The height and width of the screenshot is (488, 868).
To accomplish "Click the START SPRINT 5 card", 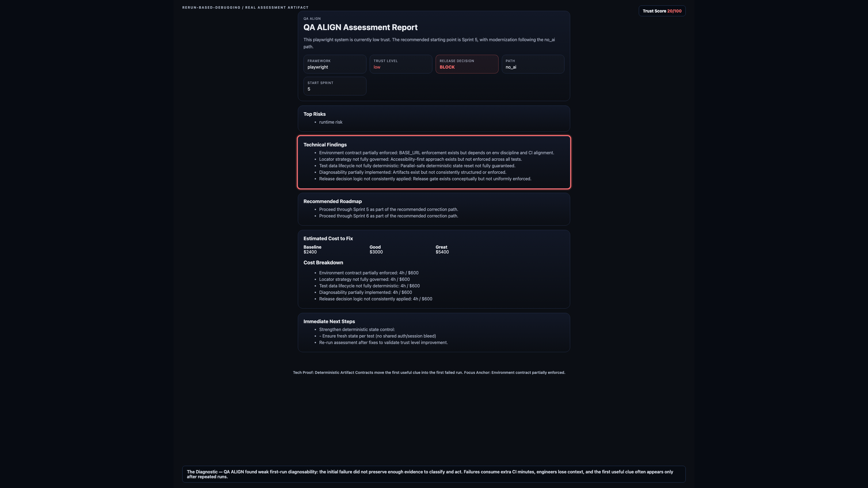I will [335, 86].
